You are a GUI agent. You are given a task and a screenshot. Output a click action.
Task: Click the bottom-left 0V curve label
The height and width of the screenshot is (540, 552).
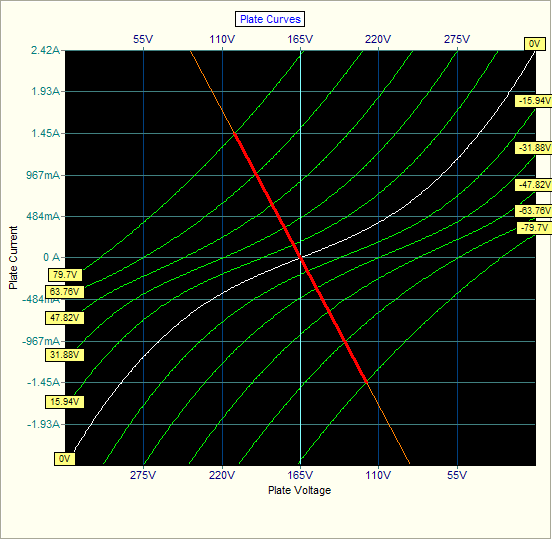(65, 459)
